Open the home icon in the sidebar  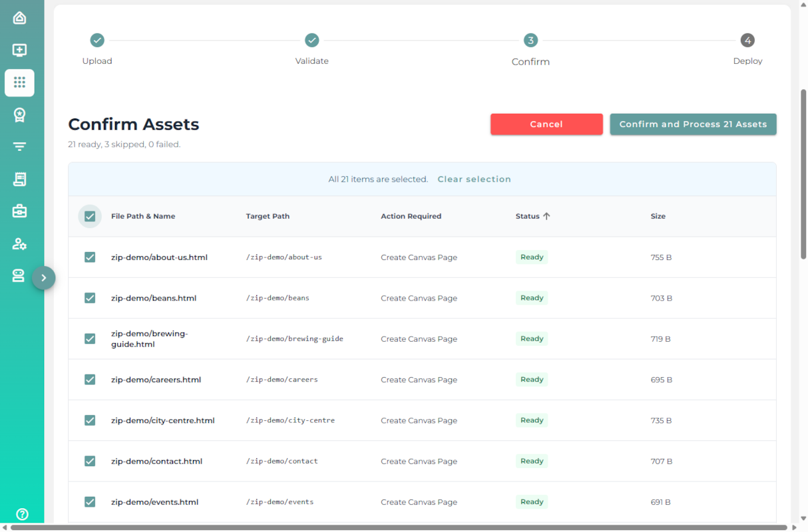pyautogui.click(x=19, y=18)
